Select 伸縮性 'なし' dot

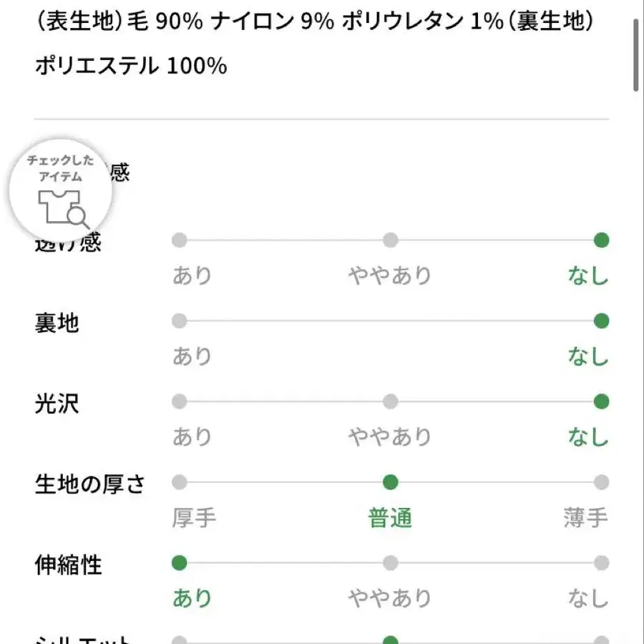pyautogui.click(x=601, y=563)
